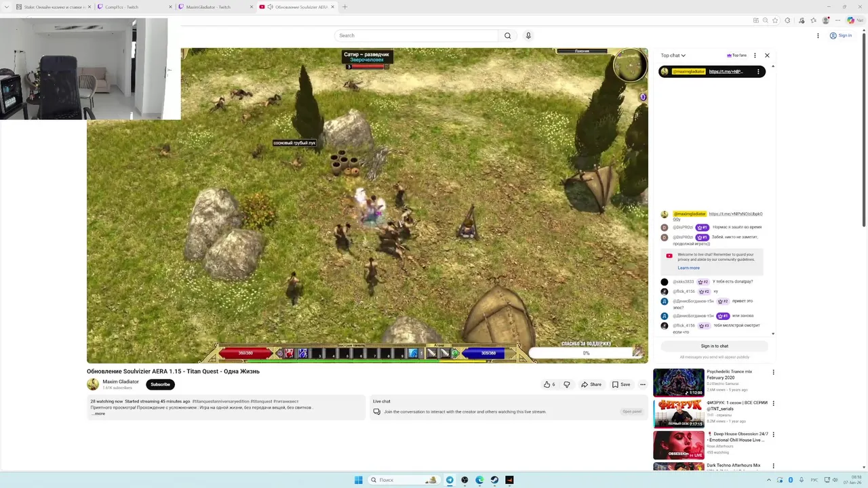Open OBS Studio from the taskbar
The width and height of the screenshot is (868, 488).
(x=465, y=480)
